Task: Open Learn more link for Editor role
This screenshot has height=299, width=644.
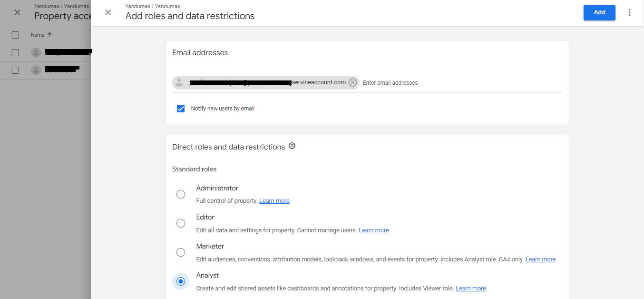Action: (x=374, y=230)
